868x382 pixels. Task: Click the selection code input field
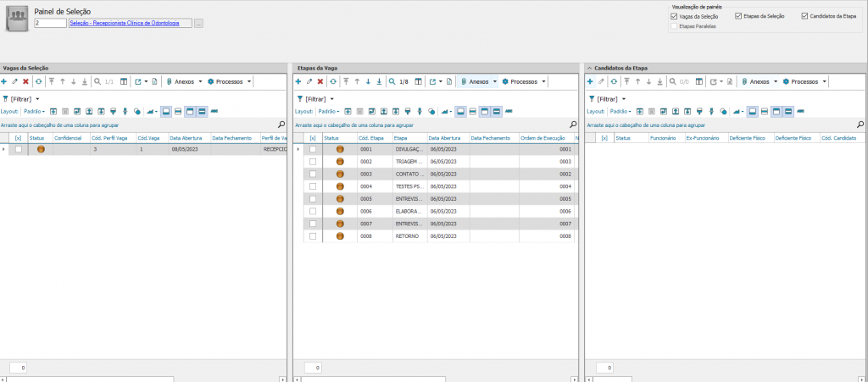(50, 24)
